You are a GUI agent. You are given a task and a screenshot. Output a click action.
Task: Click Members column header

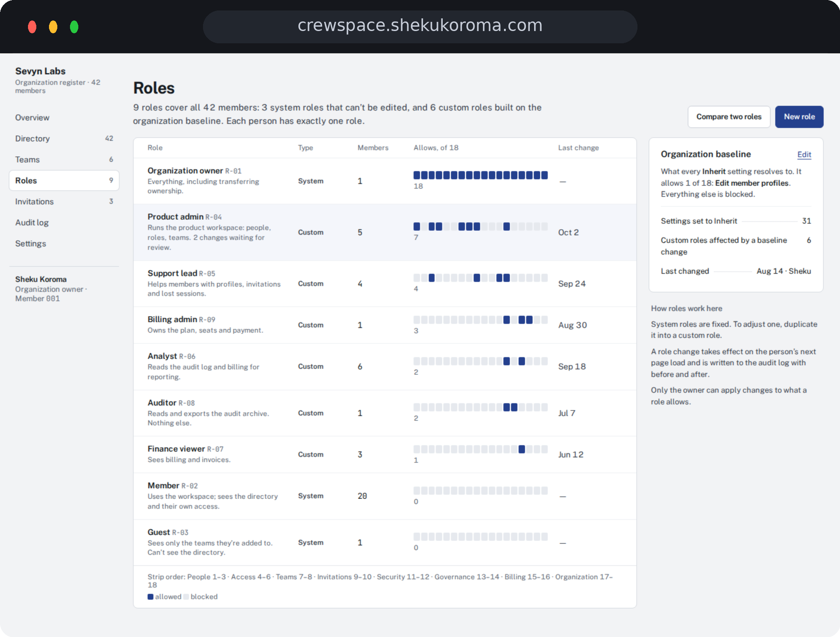[373, 148]
